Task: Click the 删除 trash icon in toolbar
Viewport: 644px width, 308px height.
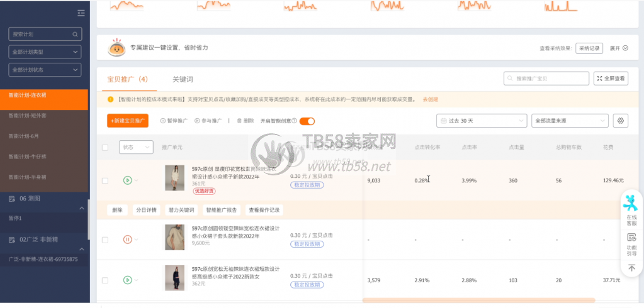Action: [x=239, y=121]
